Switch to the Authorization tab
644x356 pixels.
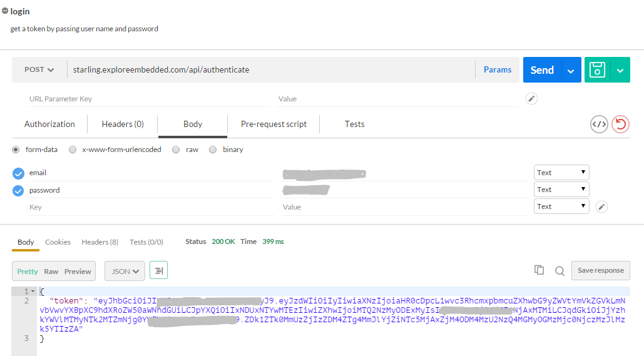click(49, 124)
